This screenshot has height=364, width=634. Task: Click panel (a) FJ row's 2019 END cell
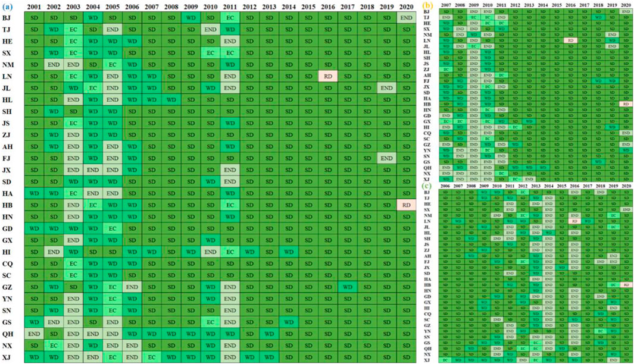tap(386, 158)
